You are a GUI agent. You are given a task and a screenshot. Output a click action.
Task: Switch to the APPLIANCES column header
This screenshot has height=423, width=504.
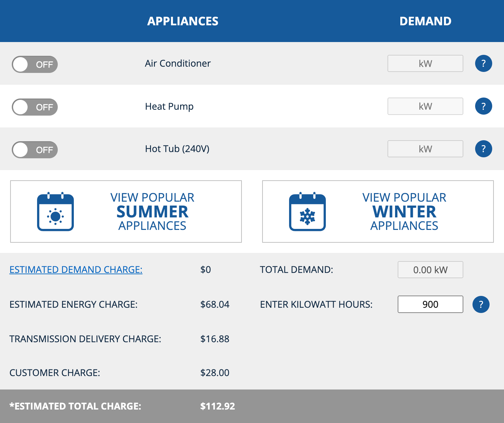click(x=183, y=21)
